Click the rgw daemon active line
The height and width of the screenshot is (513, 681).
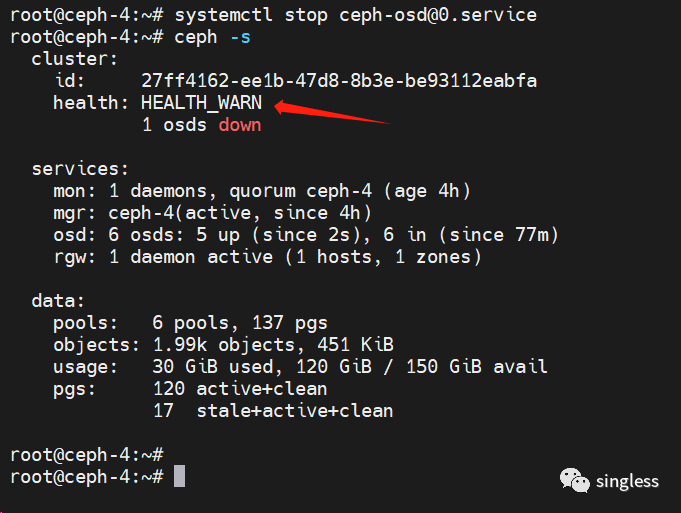pyautogui.click(x=267, y=257)
